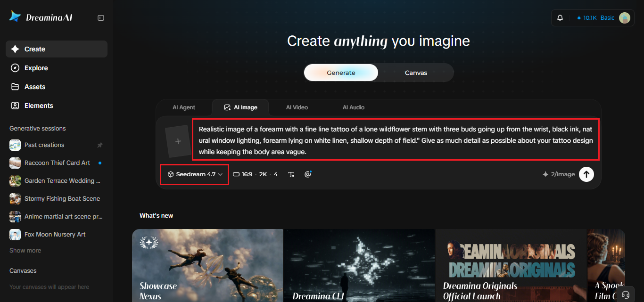
Task: Click the headset support icon
Action: coord(626,295)
